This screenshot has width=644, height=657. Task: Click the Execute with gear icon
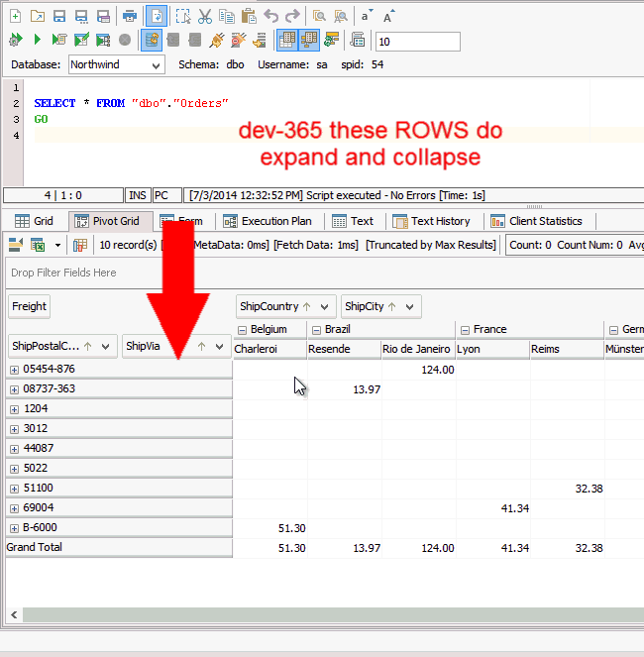click(16, 40)
